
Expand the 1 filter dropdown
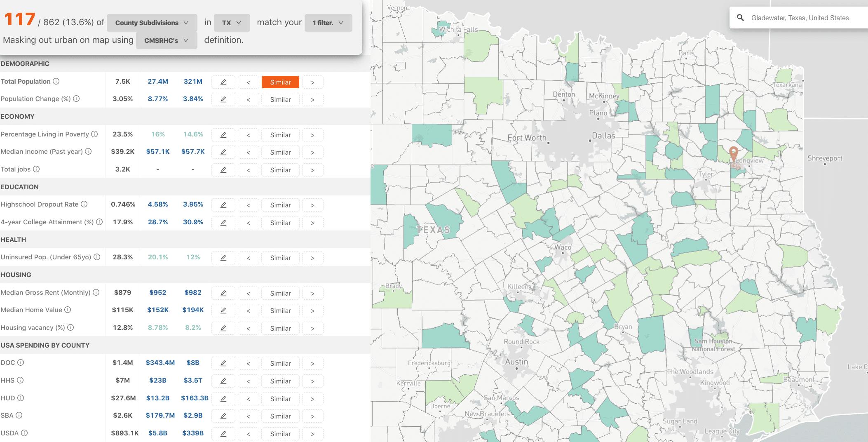(x=328, y=23)
